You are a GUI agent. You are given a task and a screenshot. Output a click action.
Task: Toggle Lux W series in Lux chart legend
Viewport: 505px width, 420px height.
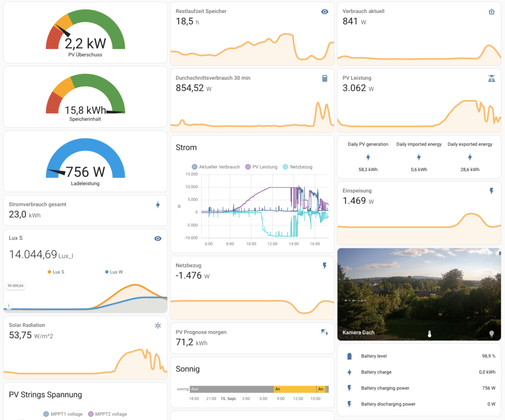click(114, 272)
